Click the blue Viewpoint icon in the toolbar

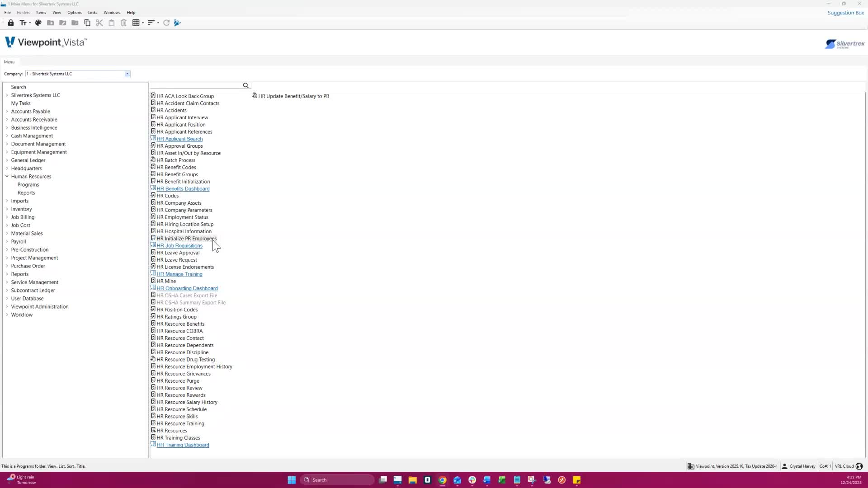pos(177,23)
